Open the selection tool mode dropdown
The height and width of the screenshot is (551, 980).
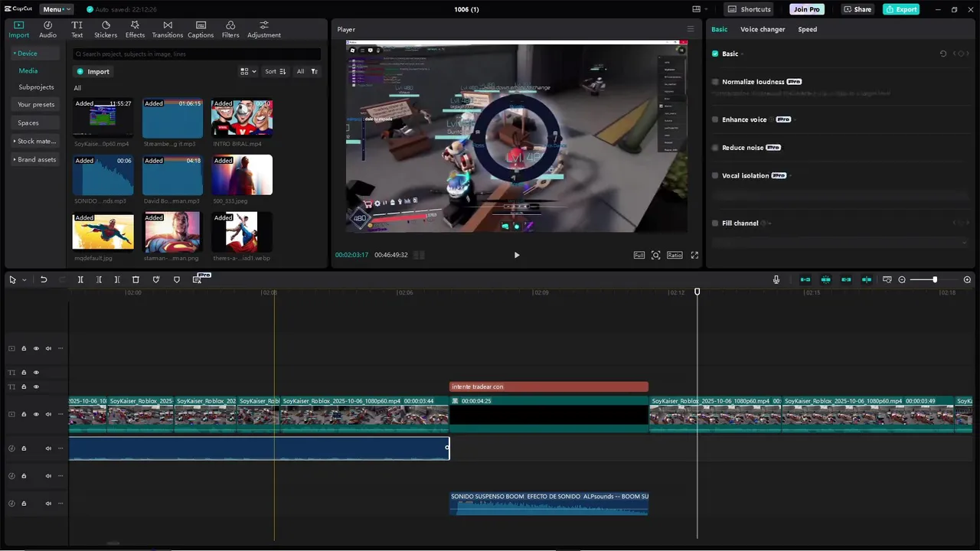click(x=24, y=279)
